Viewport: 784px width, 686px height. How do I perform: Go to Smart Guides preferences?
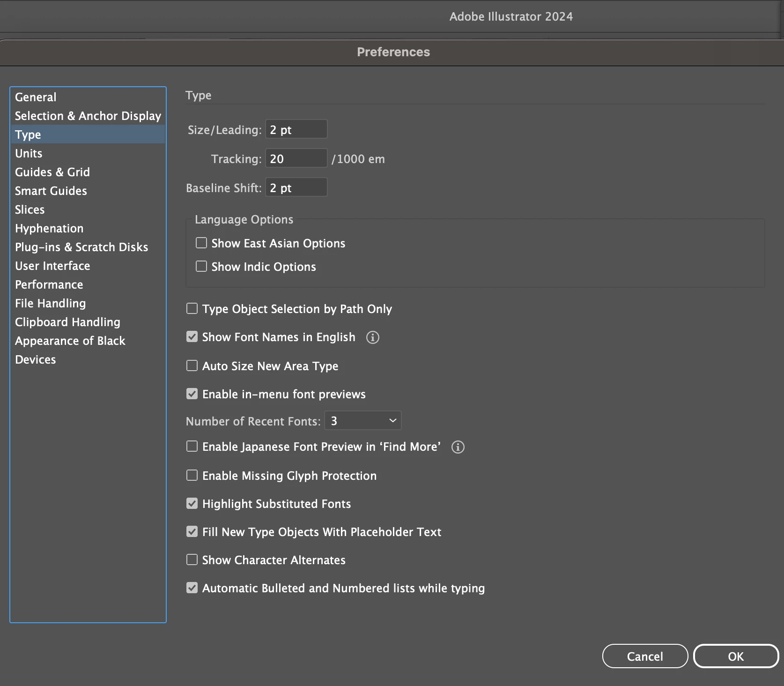click(88, 191)
